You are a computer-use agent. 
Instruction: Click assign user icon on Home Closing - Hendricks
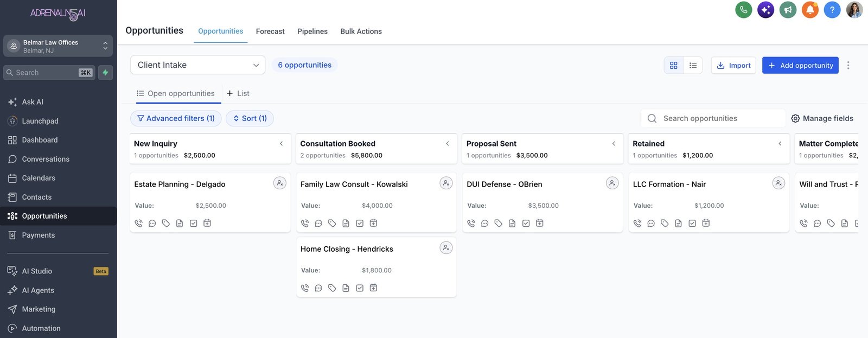click(x=446, y=248)
